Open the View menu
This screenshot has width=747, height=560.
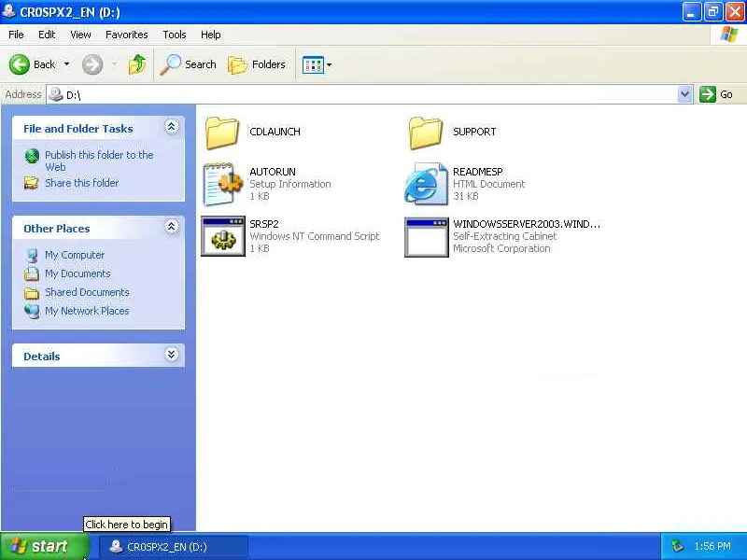point(80,35)
